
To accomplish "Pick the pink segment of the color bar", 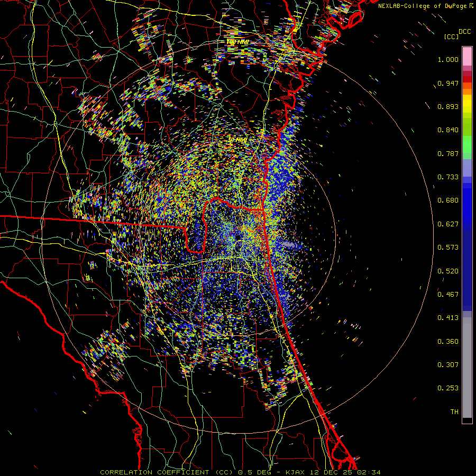I will [x=467, y=57].
